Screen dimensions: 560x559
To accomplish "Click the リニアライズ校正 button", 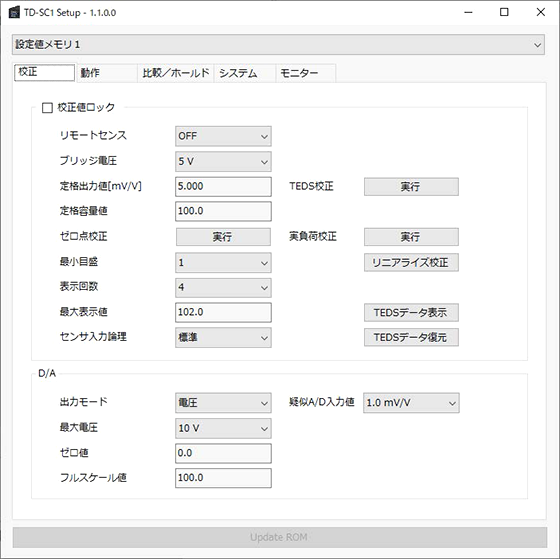I will click(x=411, y=263).
